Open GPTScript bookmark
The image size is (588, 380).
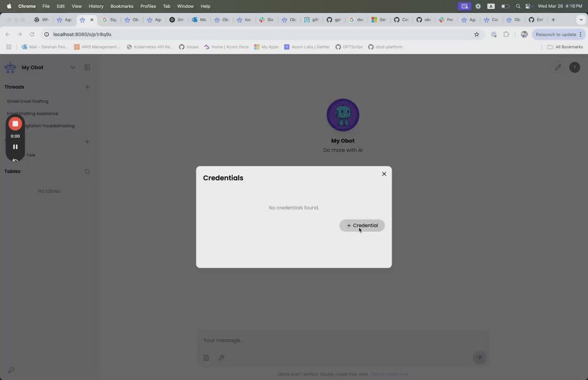pos(349,47)
